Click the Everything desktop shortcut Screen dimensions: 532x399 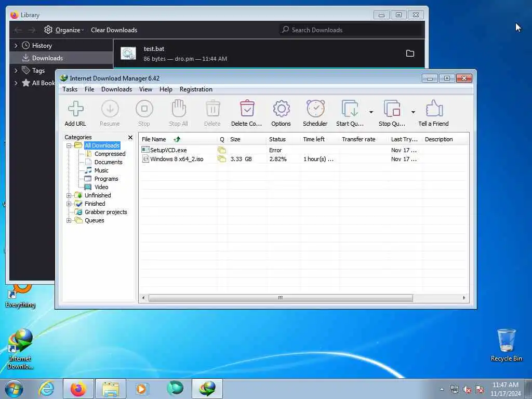click(20, 297)
